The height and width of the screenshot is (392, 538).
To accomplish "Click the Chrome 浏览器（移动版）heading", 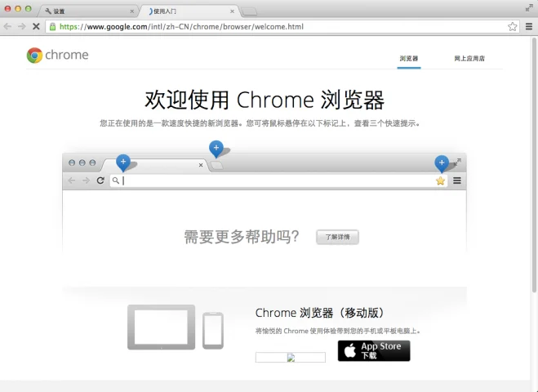I will pyautogui.click(x=320, y=313).
